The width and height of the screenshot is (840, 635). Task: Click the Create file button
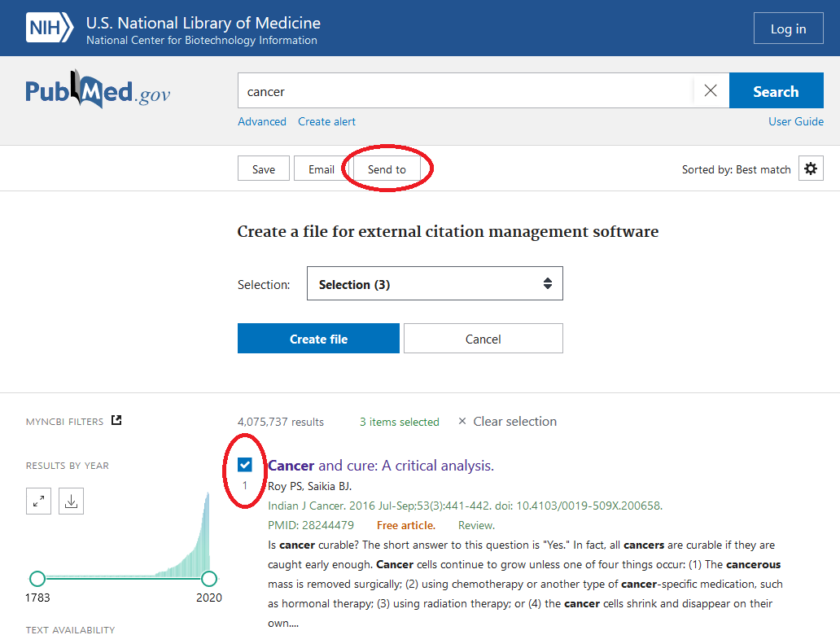click(x=318, y=338)
